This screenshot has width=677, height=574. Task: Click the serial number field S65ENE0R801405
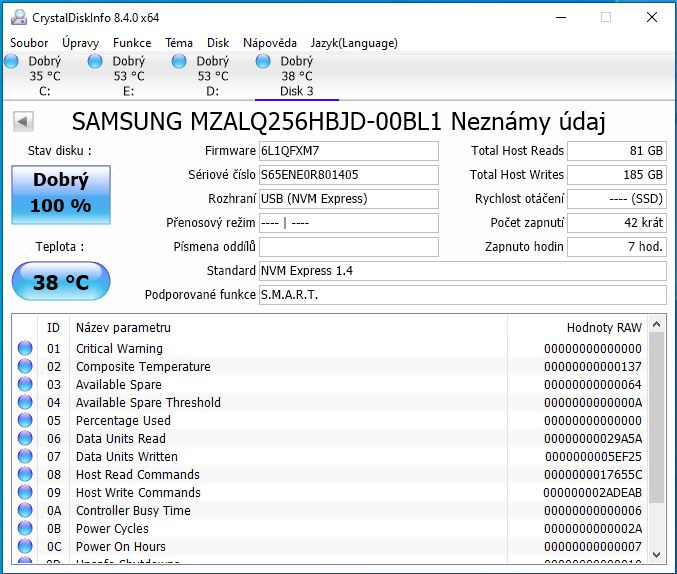click(348, 175)
